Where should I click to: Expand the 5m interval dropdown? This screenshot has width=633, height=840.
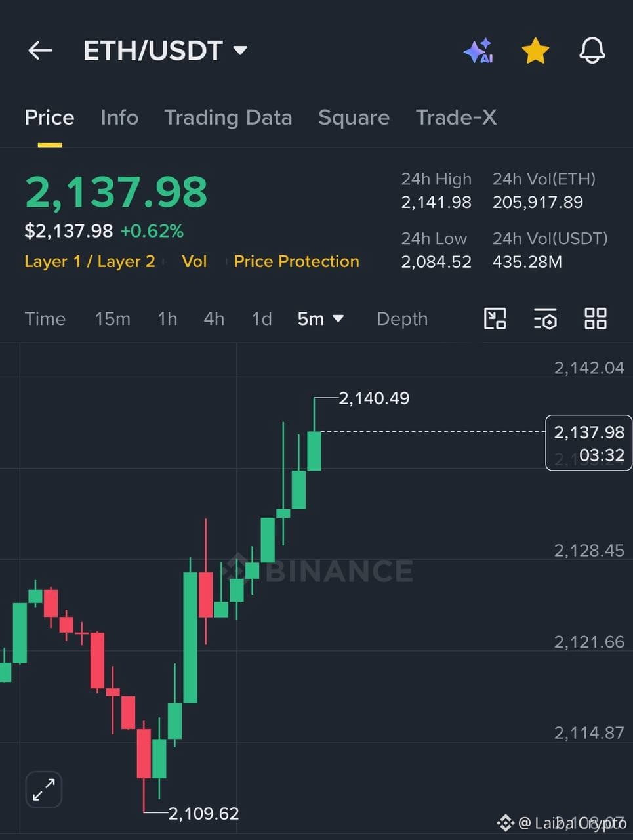[x=321, y=319]
